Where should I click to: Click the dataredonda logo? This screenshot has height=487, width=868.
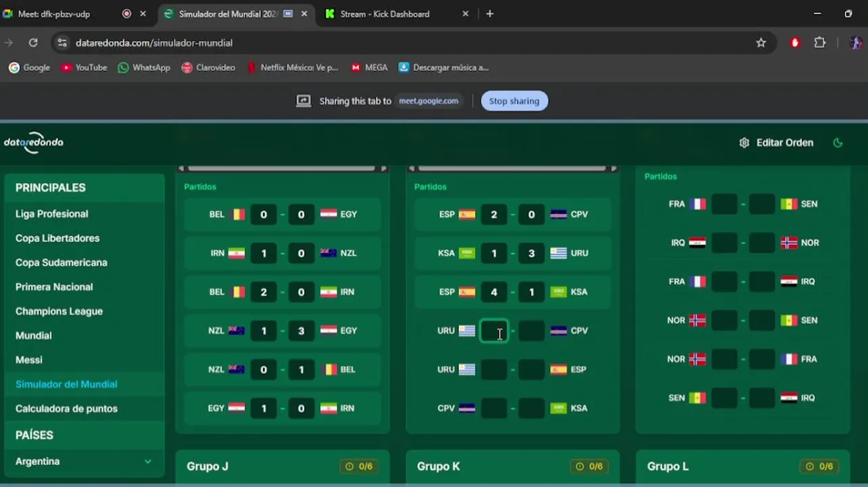[34, 142]
